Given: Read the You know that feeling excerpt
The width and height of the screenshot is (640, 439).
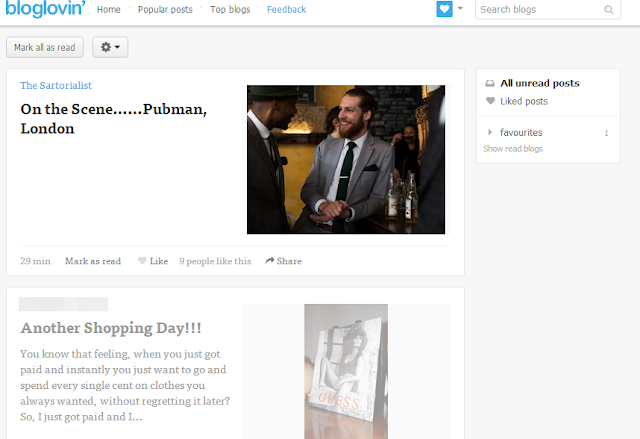Looking at the screenshot, I should coord(125,385).
